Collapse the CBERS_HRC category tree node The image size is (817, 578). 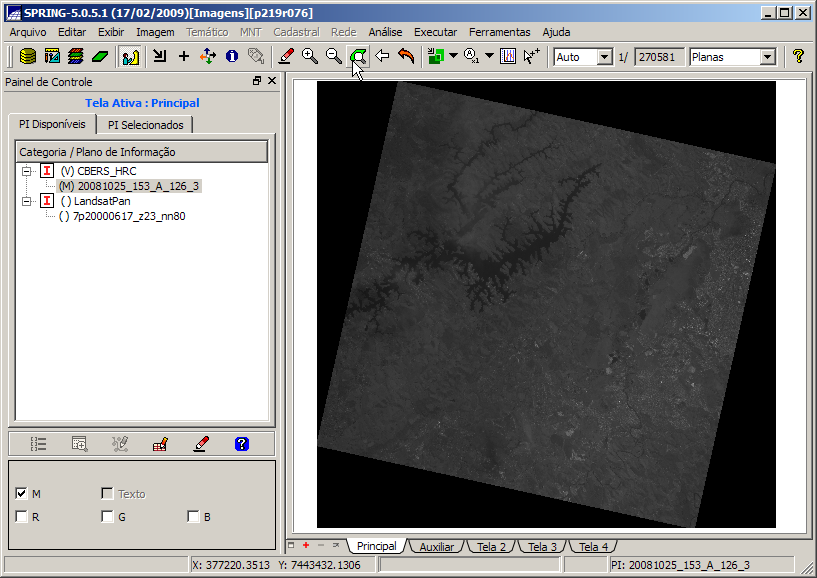(x=27, y=171)
